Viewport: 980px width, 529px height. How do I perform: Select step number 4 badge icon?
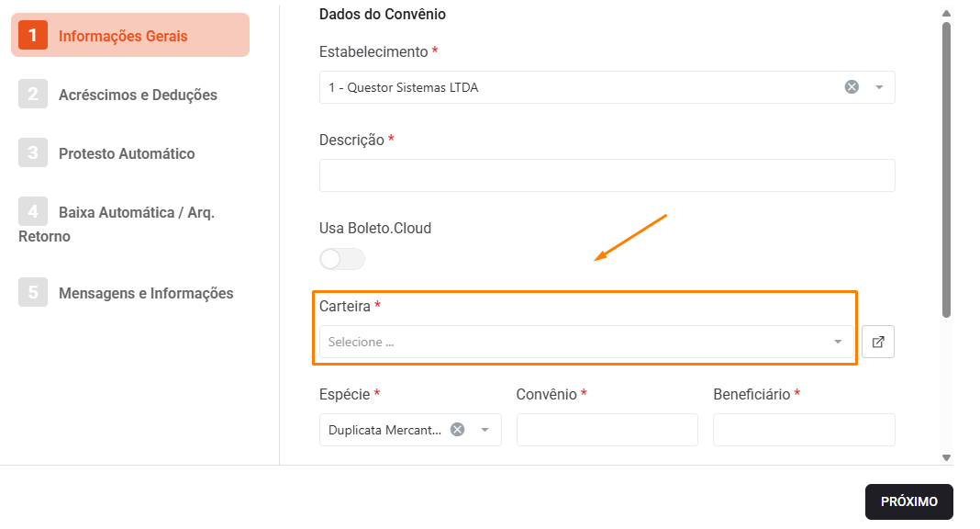[x=33, y=211]
